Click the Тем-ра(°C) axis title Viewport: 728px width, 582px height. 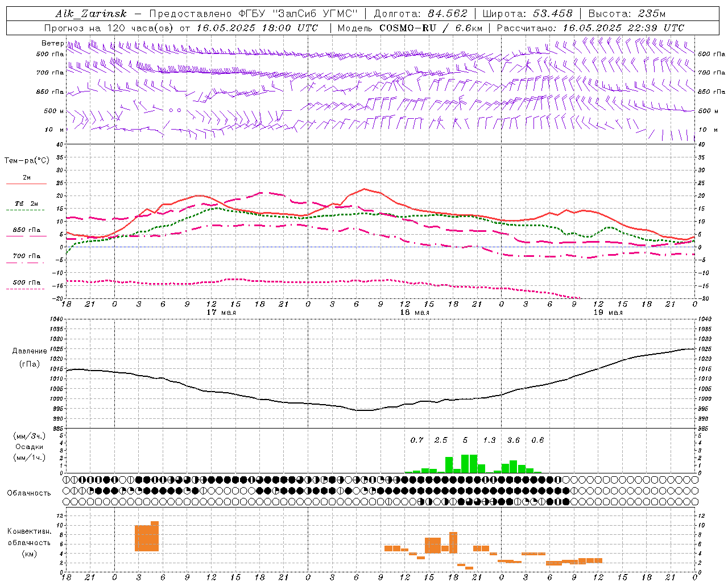click(27, 161)
